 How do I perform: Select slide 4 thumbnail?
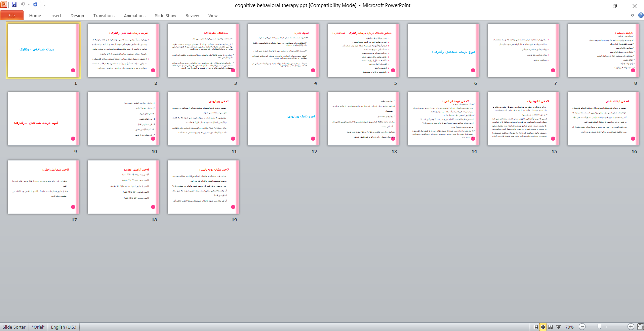pos(283,50)
